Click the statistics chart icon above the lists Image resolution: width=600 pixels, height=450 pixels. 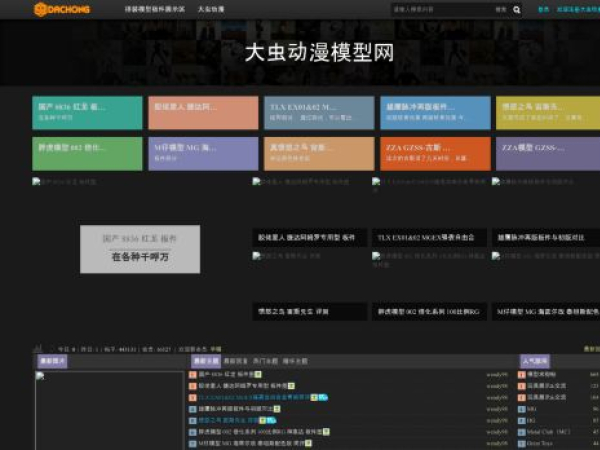click(37, 349)
